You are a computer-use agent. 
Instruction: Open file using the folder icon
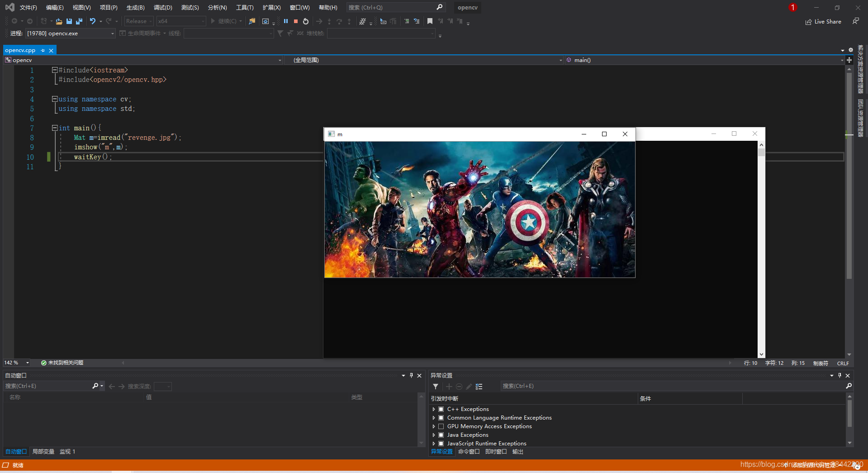coord(59,21)
